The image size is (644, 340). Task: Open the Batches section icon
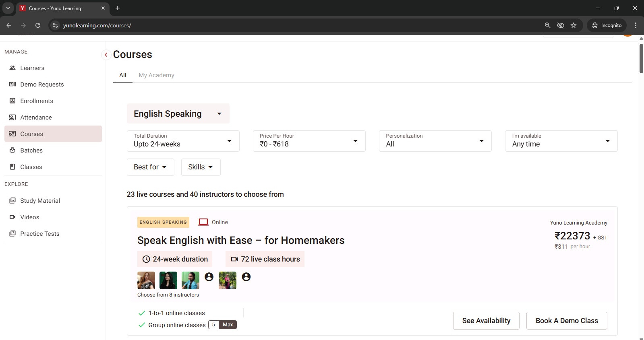12,150
